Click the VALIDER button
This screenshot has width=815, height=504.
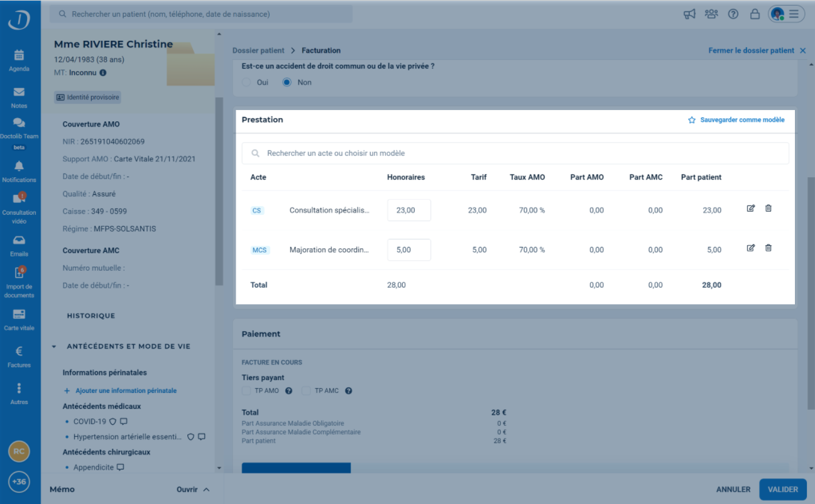point(782,490)
